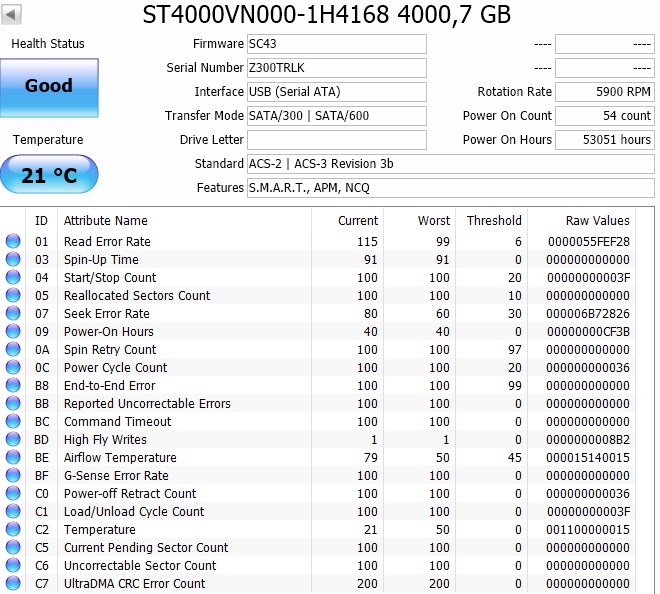Click the empty Drive Letter field
Image resolution: width=660 pixels, height=594 pixels.
pos(337,140)
